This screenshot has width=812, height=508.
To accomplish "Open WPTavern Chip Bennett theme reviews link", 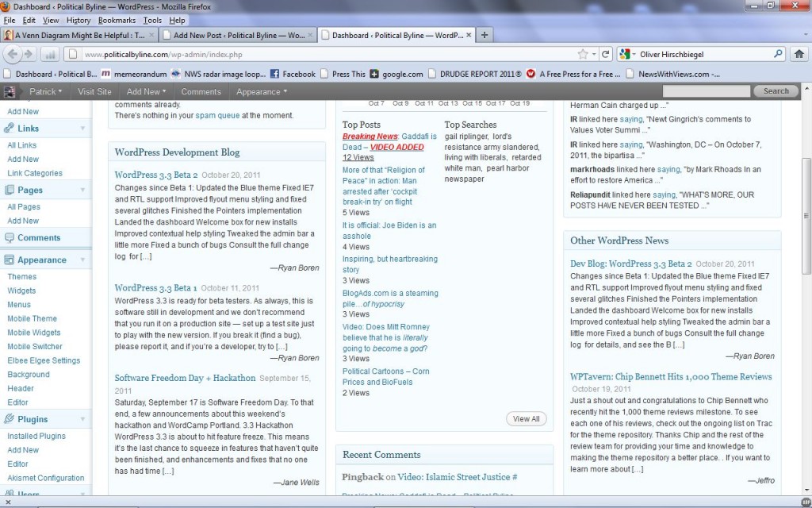I will click(671, 377).
